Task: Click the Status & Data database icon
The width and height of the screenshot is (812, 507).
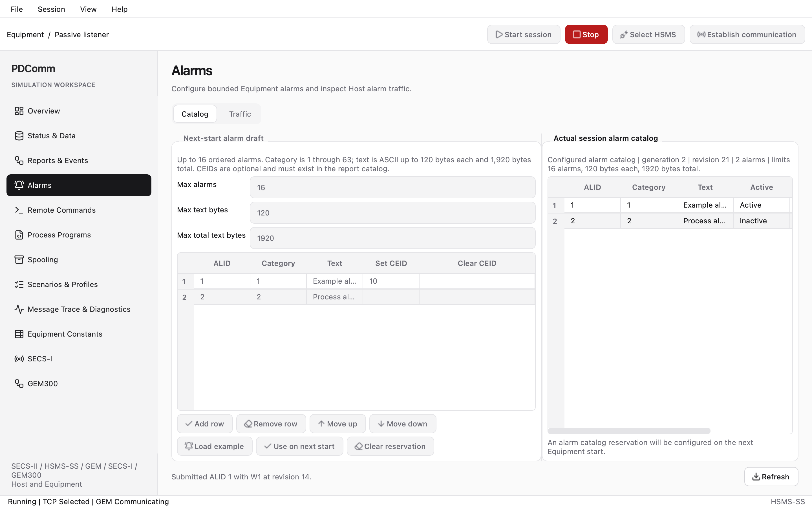Action: [19, 136]
